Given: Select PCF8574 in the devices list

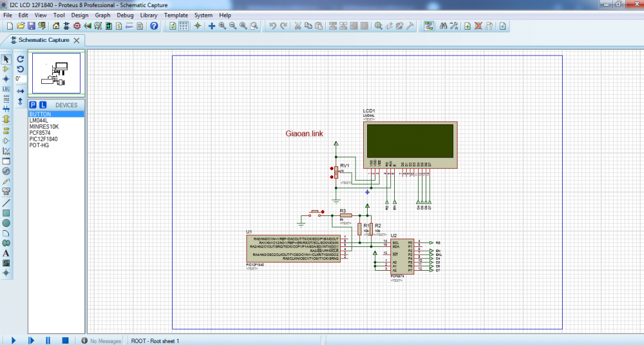Looking at the screenshot, I should click(39, 133).
